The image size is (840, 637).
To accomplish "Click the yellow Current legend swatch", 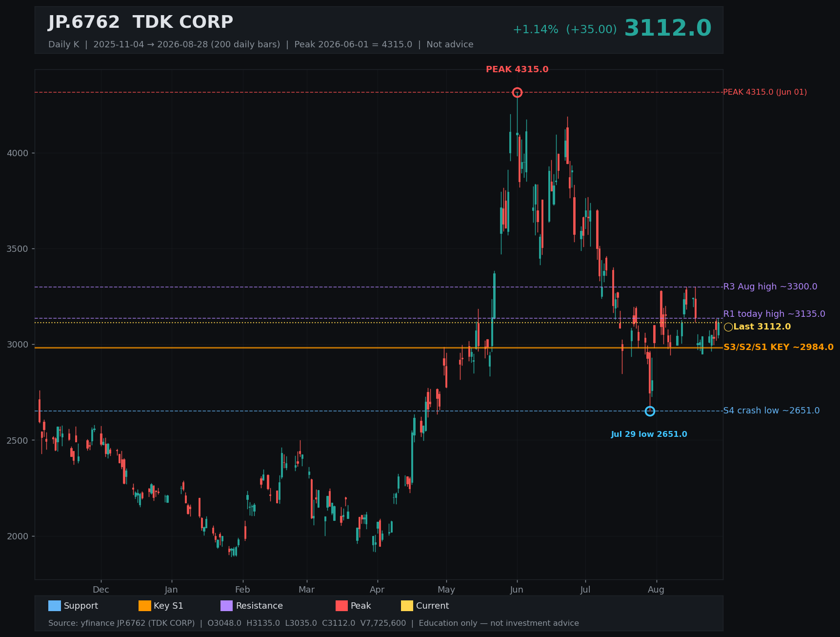I will coord(407,606).
